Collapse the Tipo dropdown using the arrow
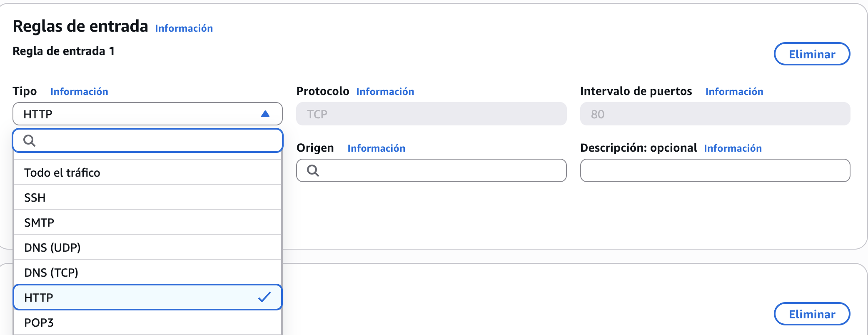The image size is (868, 335). [265, 114]
